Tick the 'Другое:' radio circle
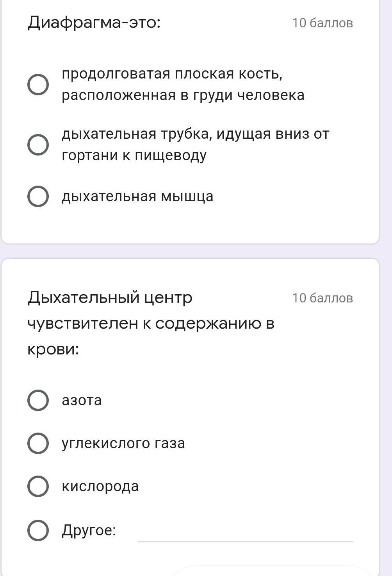This screenshot has height=576, width=392. (38, 530)
